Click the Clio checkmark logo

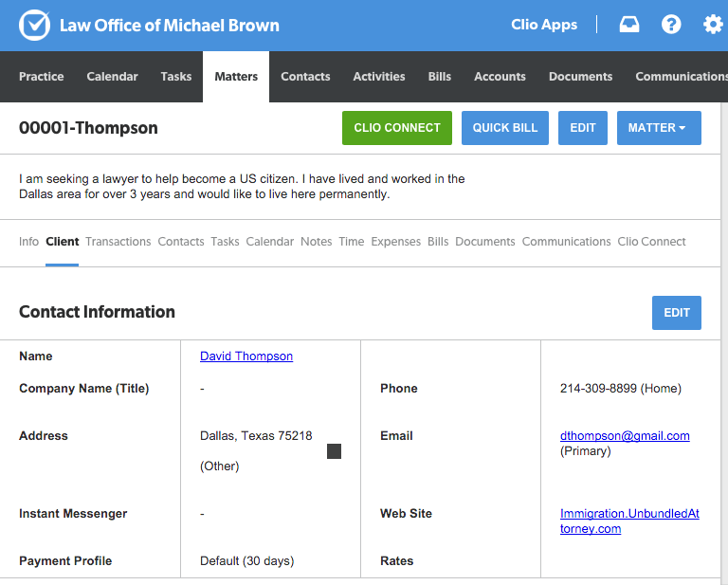tap(34, 25)
